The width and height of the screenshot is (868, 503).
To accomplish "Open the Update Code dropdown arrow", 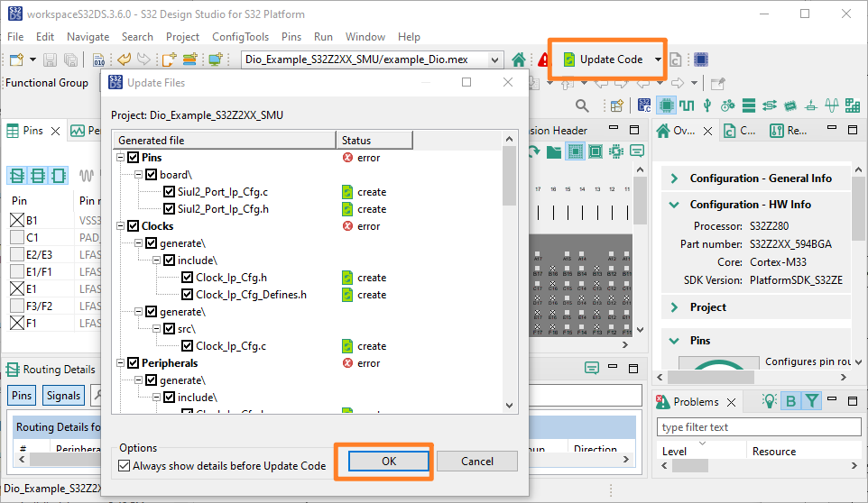I will tap(658, 59).
